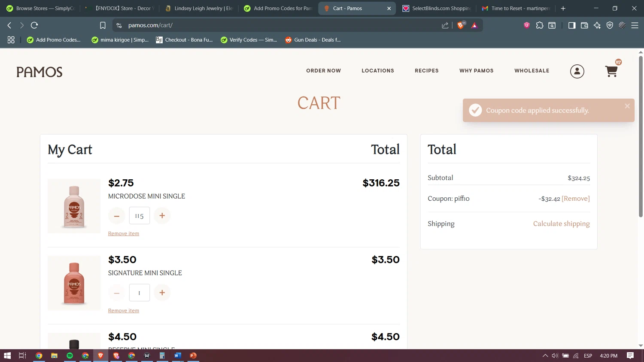644x362 pixels.
Task: Open the user account profile icon
Action: click(577, 71)
